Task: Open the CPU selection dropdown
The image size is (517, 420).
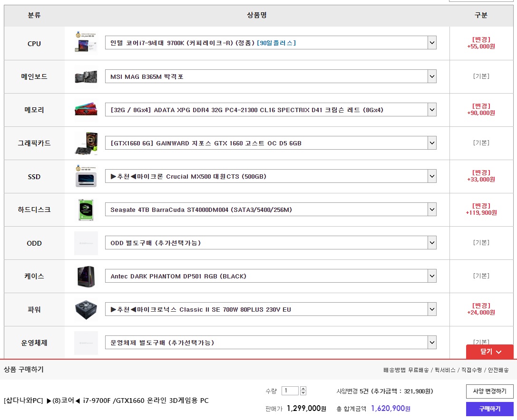Action: click(x=271, y=43)
